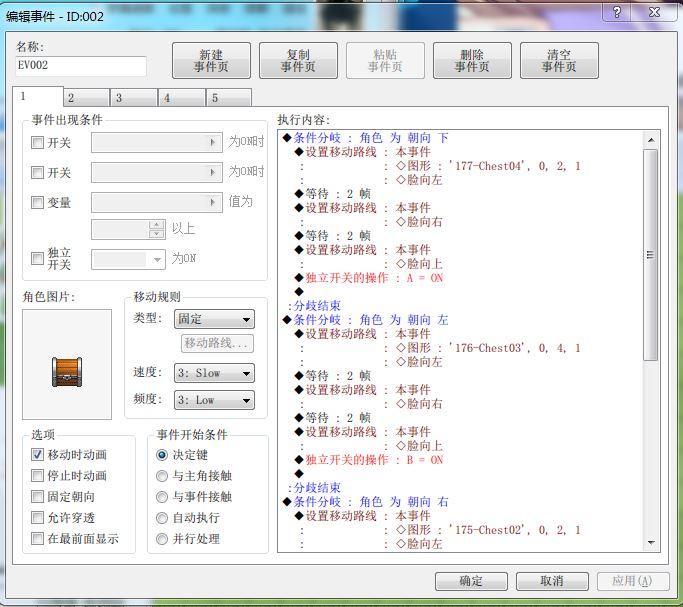683x607 pixels.
Task: Select the '177-Chest04' graphic line
Action: coord(489,166)
